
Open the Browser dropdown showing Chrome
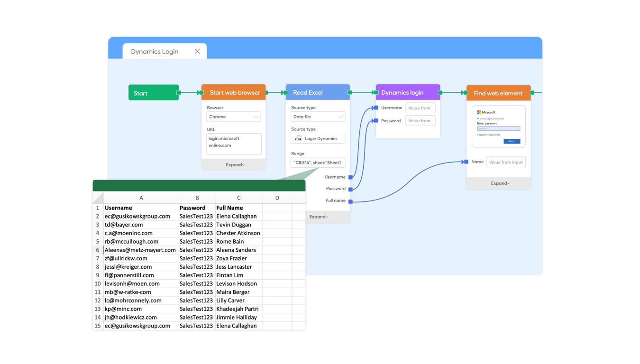coord(233,117)
